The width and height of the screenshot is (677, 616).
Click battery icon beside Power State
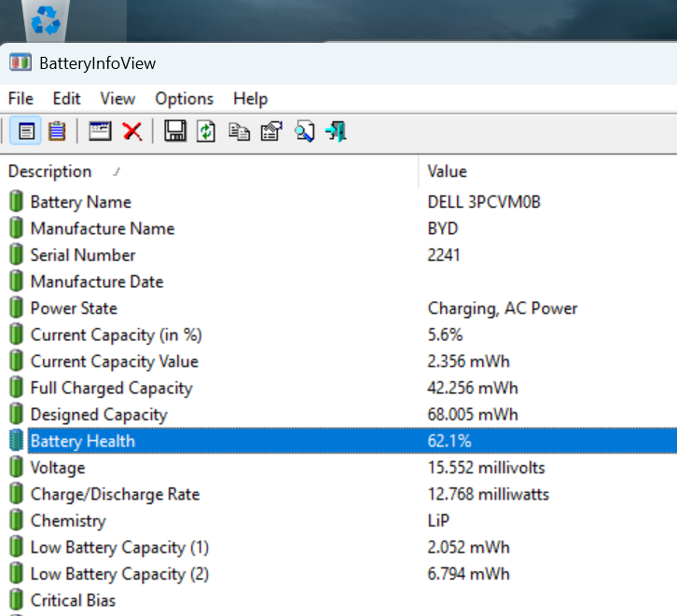[16, 308]
